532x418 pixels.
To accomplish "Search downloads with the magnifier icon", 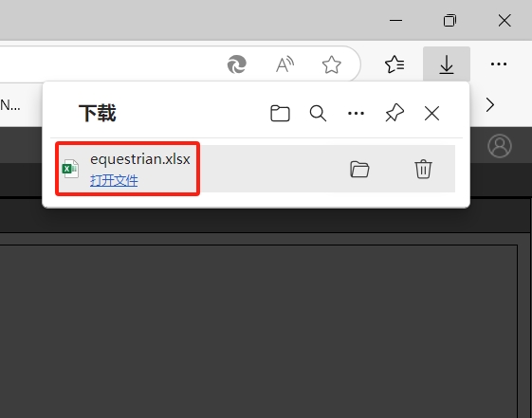I will click(318, 113).
